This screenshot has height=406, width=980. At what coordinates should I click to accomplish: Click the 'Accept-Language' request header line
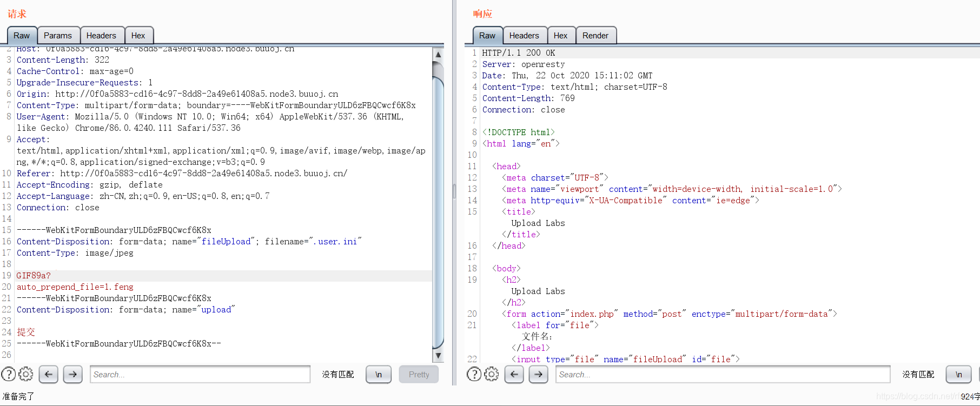143,196
